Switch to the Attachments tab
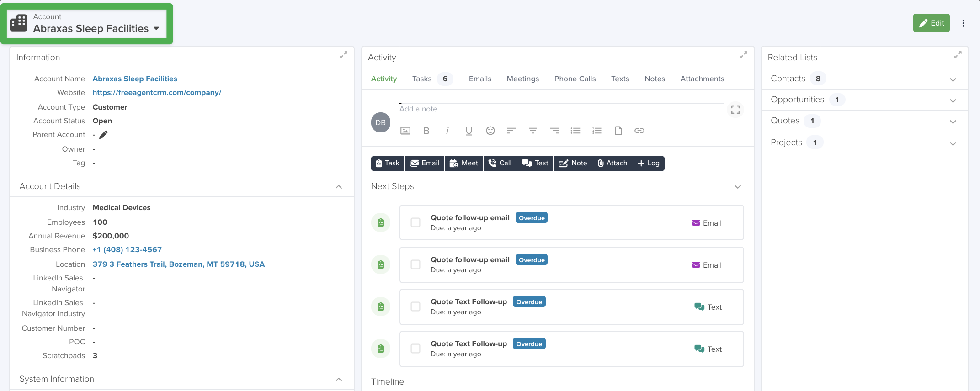 tap(702, 79)
